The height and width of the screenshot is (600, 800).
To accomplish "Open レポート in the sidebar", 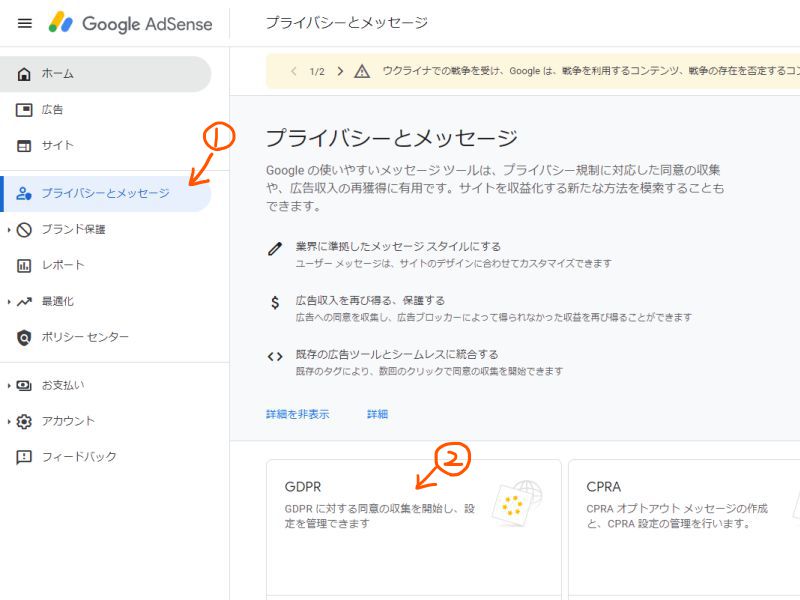I will 105,265.
